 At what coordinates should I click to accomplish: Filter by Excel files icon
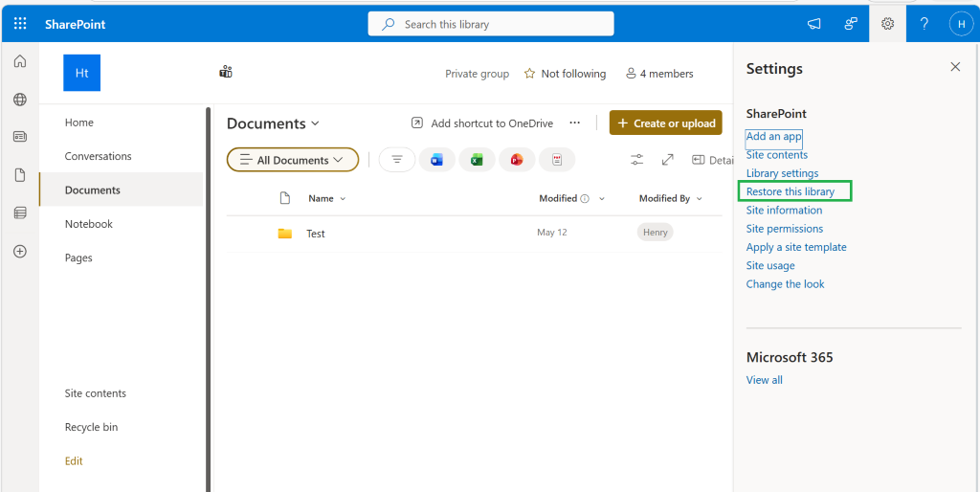pos(477,160)
